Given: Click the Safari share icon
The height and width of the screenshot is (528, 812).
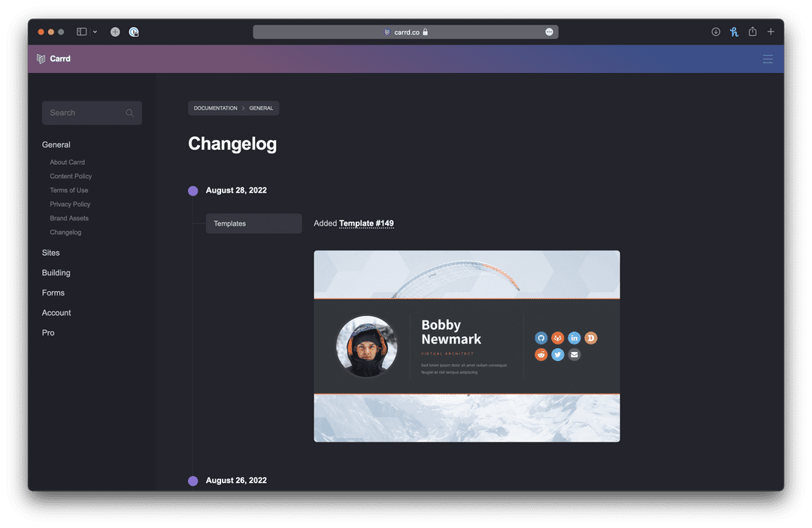Looking at the screenshot, I should (x=752, y=32).
